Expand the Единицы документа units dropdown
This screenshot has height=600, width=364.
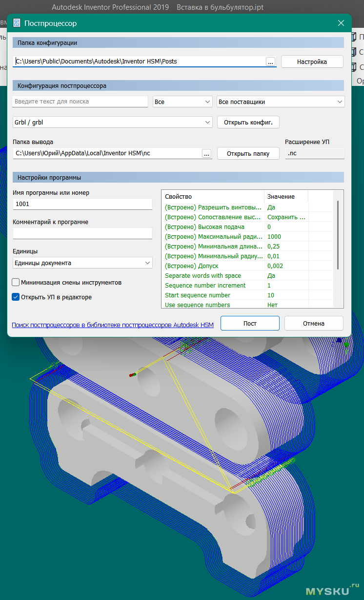click(82, 263)
